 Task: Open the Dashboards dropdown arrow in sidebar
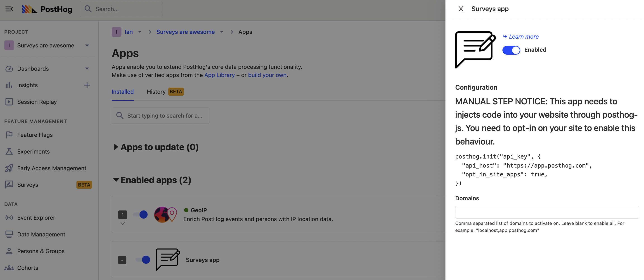(x=87, y=69)
